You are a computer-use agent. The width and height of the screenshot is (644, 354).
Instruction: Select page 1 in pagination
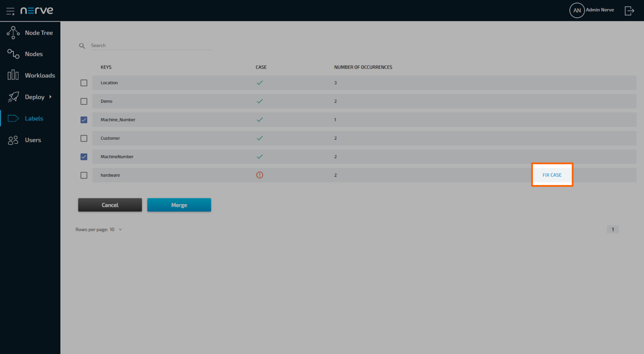pos(613,230)
